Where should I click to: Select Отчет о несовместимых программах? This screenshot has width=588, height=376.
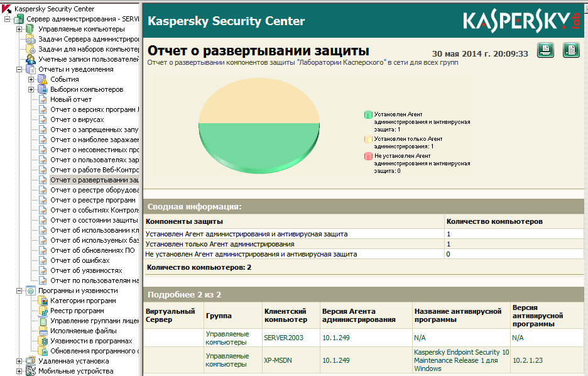click(94, 150)
